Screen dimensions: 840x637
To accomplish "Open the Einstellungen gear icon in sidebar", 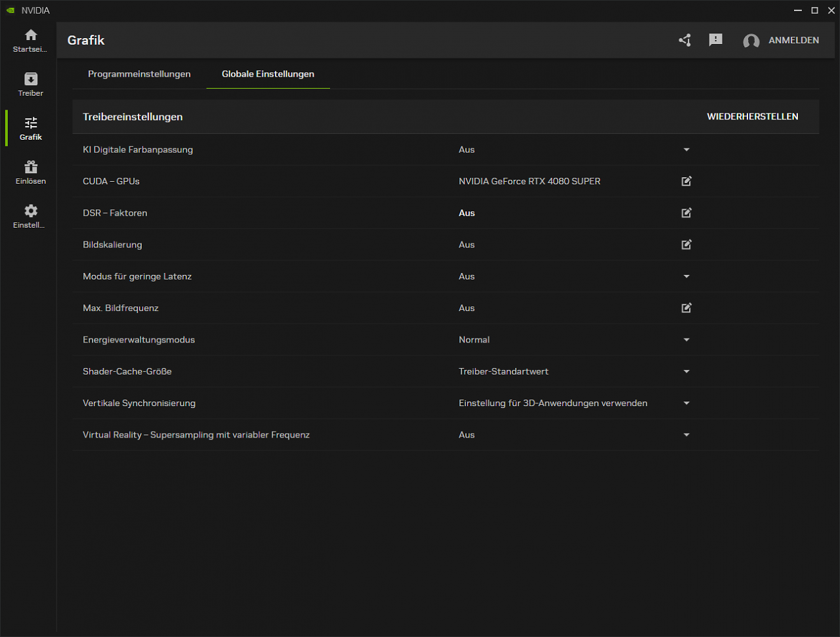I will [31, 211].
